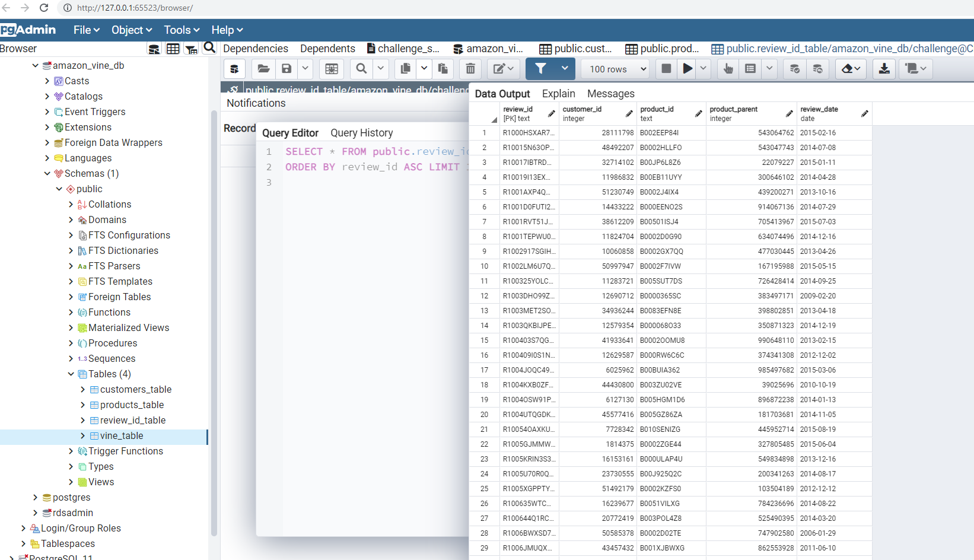974x560 pixels.
Task: Open the 100 rows limit dropdown
Action: click(615, 69)
